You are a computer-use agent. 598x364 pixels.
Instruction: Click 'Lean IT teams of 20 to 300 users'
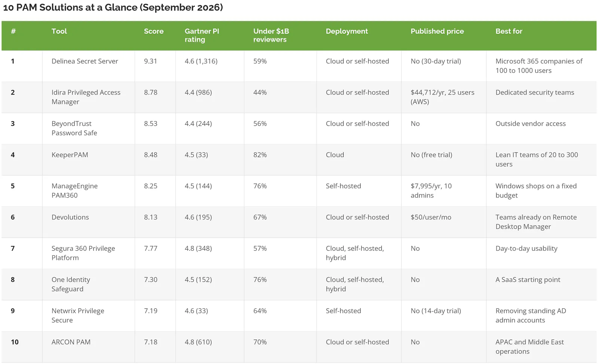pos(537,160)
